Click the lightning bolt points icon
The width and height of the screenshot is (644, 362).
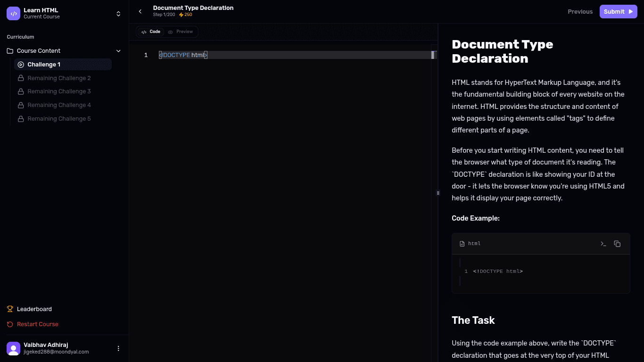coord(181,15)
